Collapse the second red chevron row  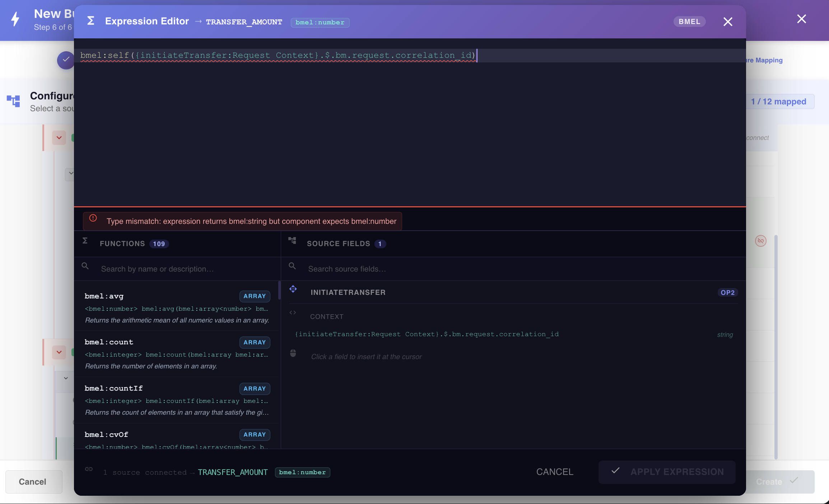coord(59,352)
